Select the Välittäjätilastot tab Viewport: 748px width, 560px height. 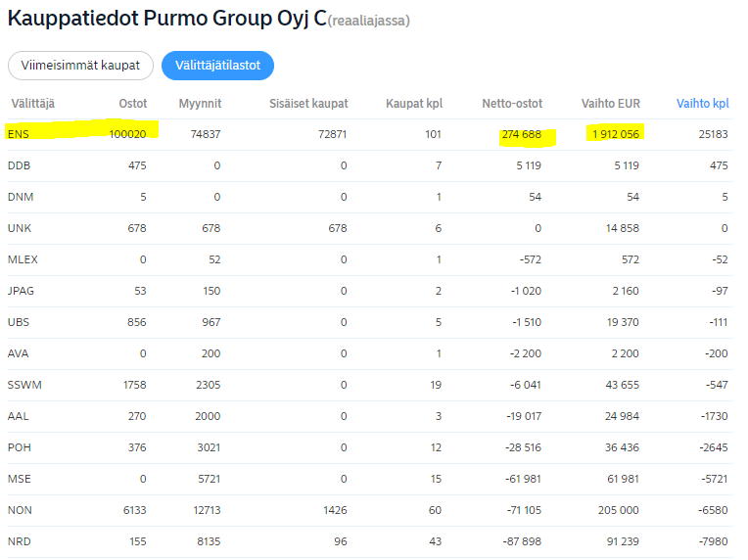click(x=217, y=66)
